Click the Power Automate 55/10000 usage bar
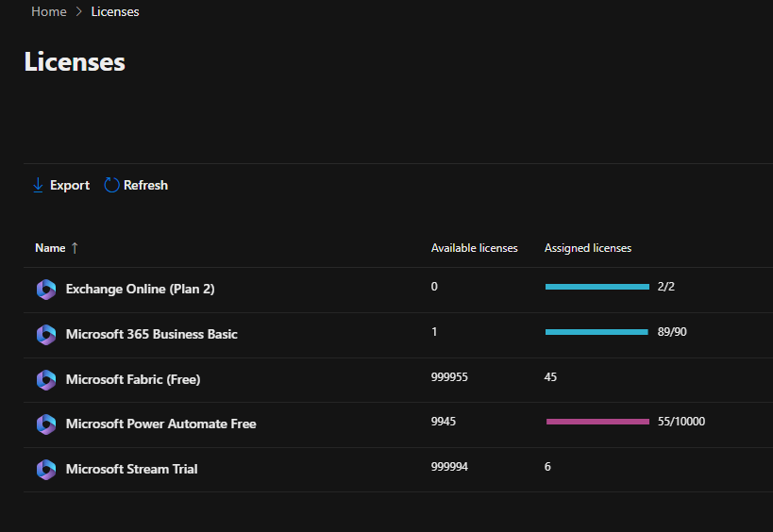The width and height of the screenshot is (773, 532). click(x=597, y=422)
